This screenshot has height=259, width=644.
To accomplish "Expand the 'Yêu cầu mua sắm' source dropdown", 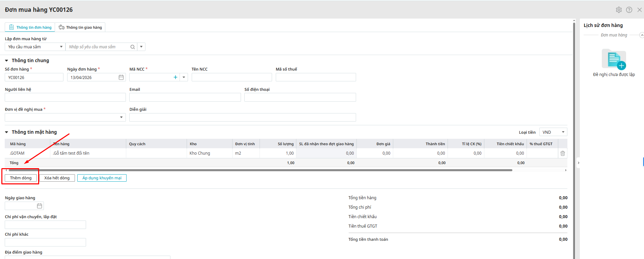I will coord(61,47).
